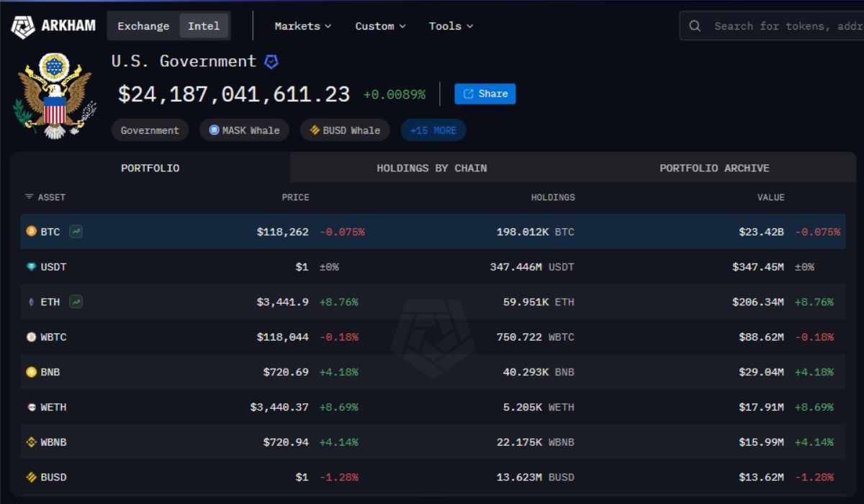Viewport: 864px width, 504px height.
Task: Switch to the Intel mode
Action: (x=204, y=26)
